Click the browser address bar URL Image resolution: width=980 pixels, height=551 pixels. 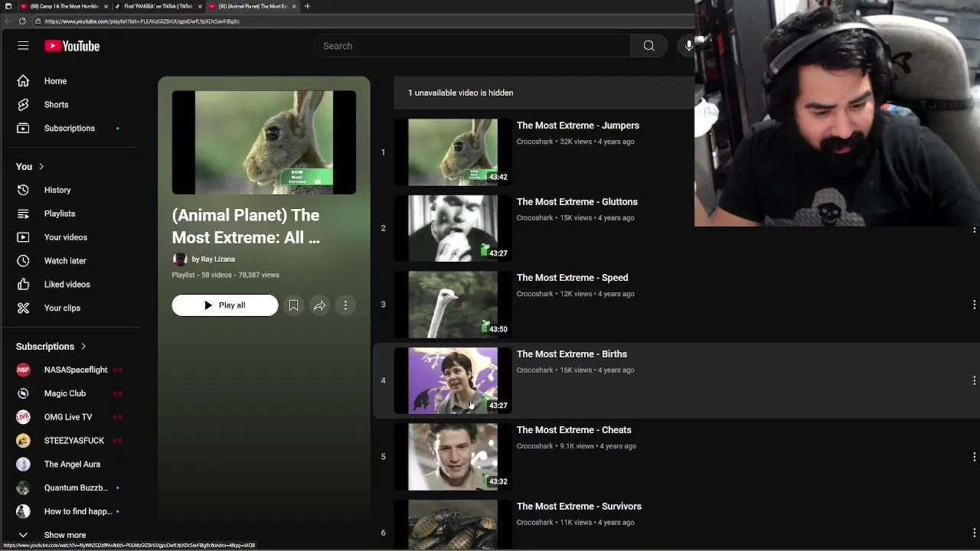pyautogui.click(x=142, y=21)
